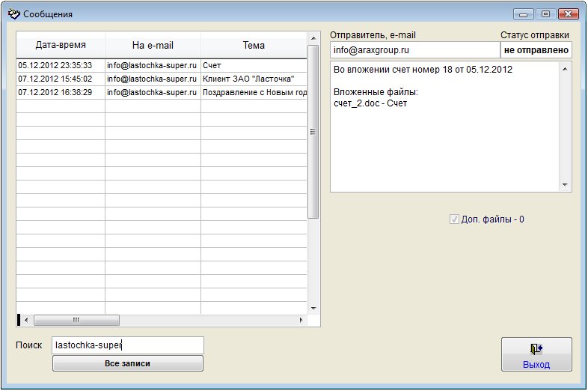Click the Выход button label
This screenshot has width=588, height=391.
click(x=536, y=365)
